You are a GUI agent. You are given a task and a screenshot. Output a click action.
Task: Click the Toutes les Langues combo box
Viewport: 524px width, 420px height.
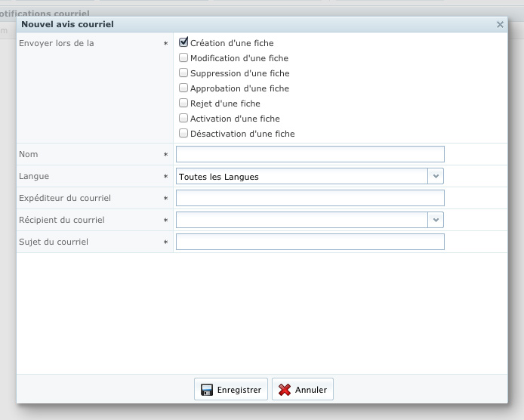[x=302, y=177]
